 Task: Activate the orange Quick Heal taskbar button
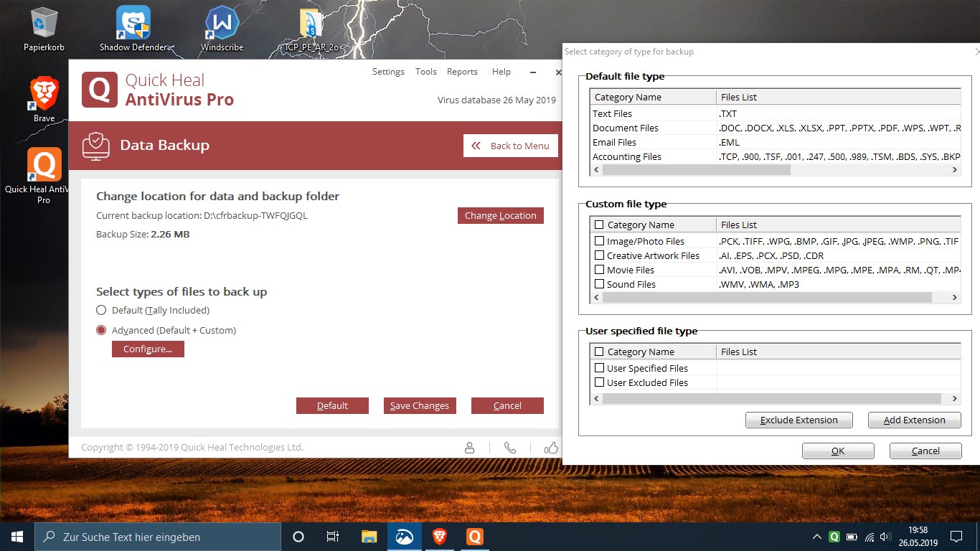click(474, 537)
